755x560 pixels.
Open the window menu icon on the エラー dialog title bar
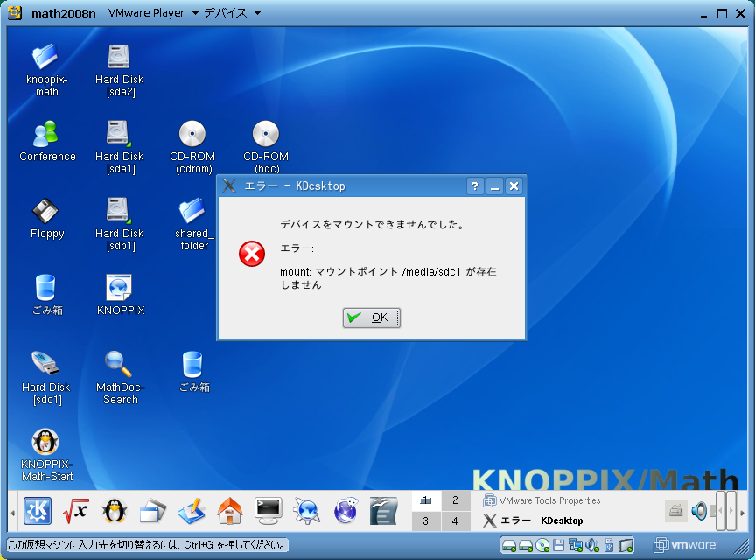click(x=230, y=185)
